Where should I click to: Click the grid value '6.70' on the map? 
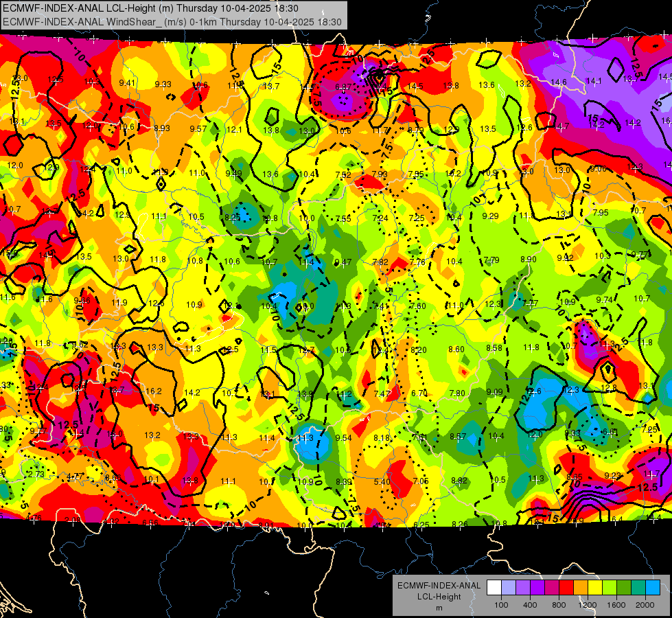(419, 393)
